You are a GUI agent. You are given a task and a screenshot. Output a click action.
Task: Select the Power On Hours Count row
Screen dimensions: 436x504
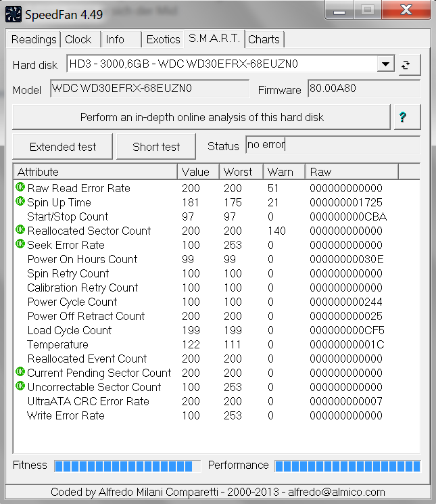pyautogui.click(x=216, y=259)
